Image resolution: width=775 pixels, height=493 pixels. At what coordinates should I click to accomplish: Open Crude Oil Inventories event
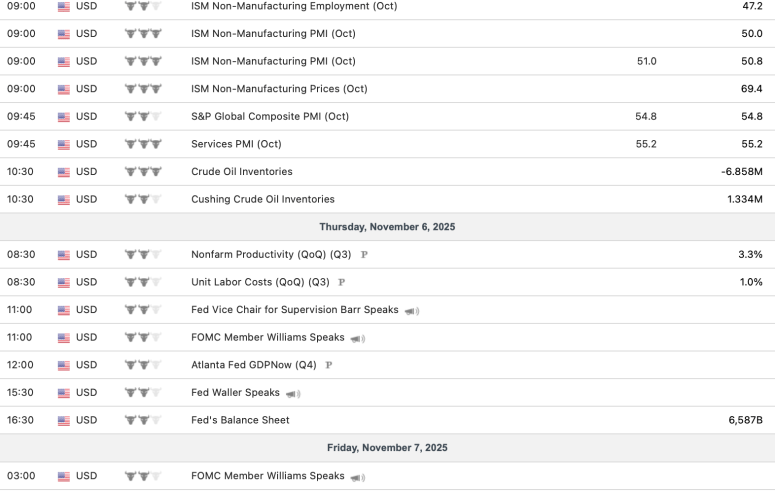click(242, 172)
